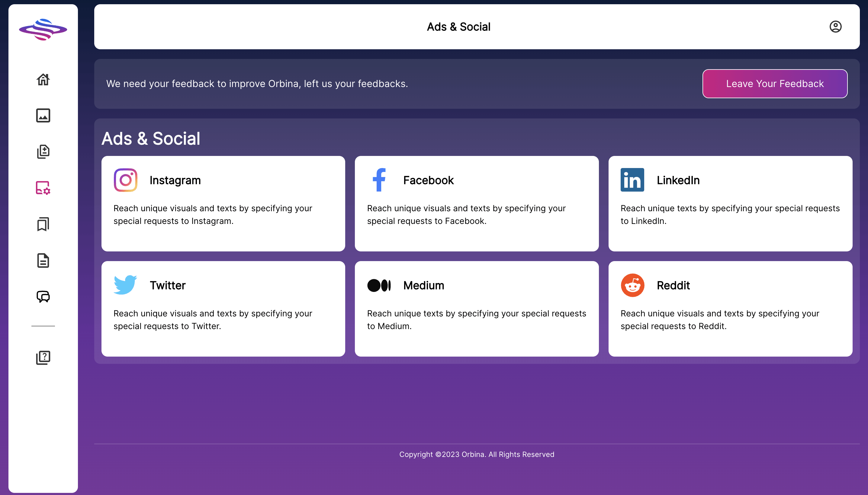This screenshot has width=868, height=495.
Task: Open the document page sidebar icon
Action: pos(43,261)
